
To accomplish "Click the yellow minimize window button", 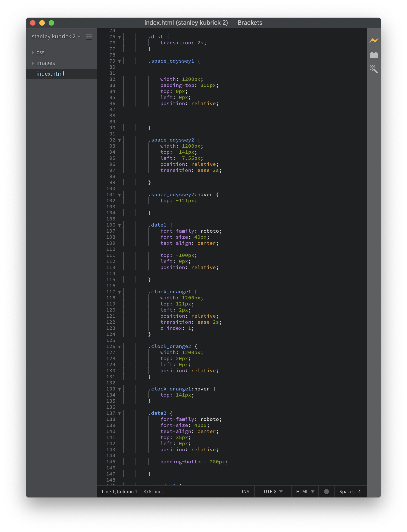I will (x=42, y=23).
